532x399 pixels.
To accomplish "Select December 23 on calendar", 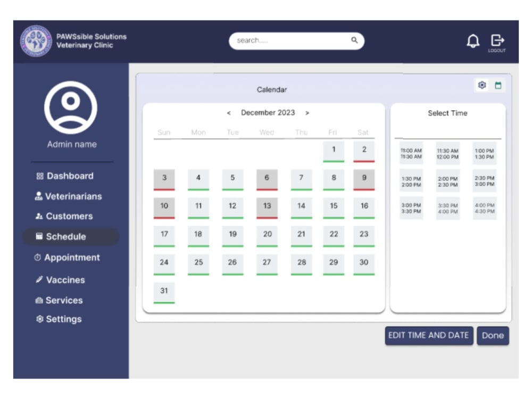I will point(364,236).
